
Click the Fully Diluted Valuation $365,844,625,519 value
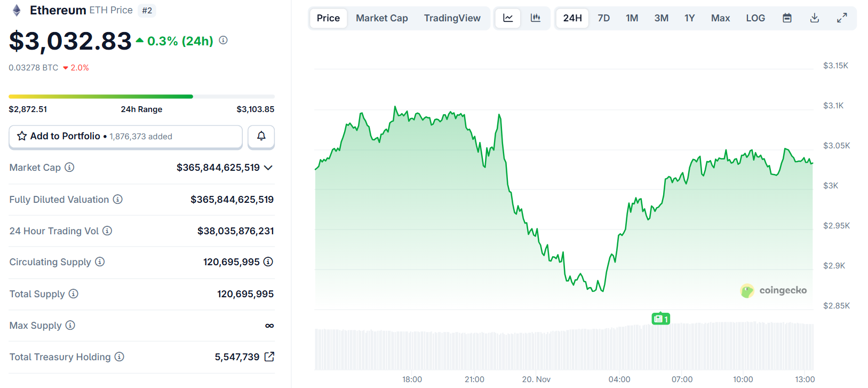pyautogui.click(x=232, y=199)
